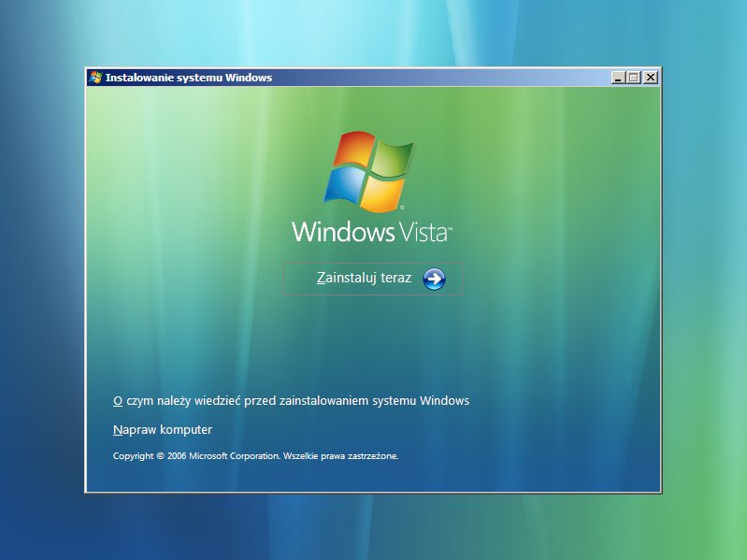Screen dimensions: 747x560
Task: Click the trademark symbol after "Vista"
Action: click(450, 225)
